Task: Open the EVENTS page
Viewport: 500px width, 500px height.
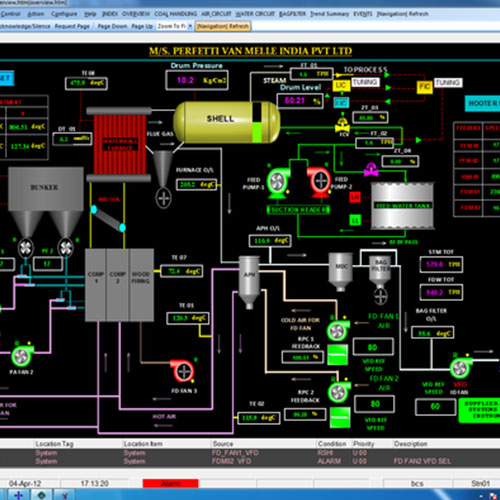Action: click(363, 14)
